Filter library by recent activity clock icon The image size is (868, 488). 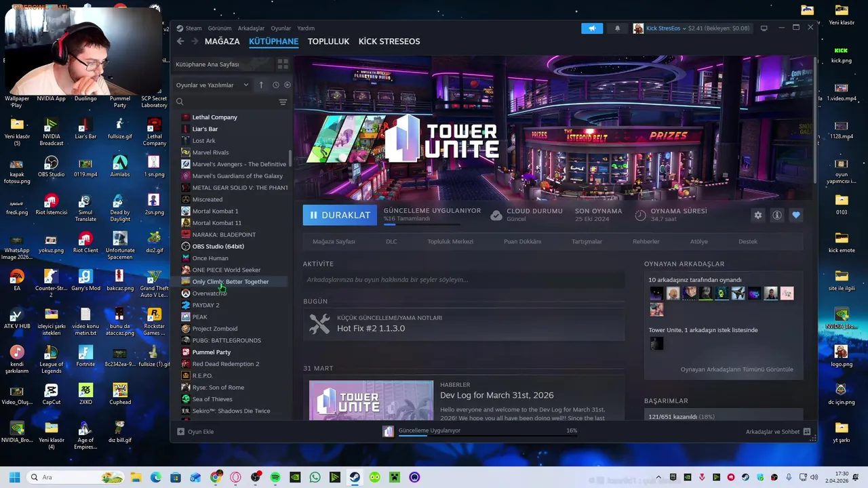click(x=275, y=85)
